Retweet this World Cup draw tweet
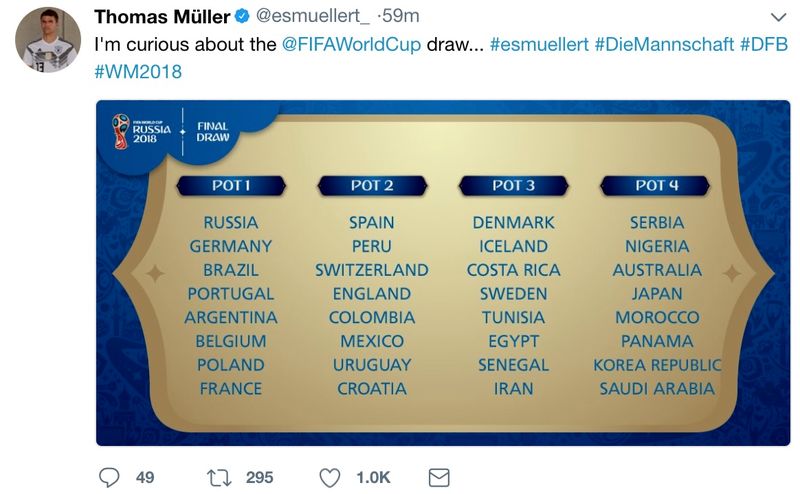This screenshot has width=800, height=494. (219, 478)
